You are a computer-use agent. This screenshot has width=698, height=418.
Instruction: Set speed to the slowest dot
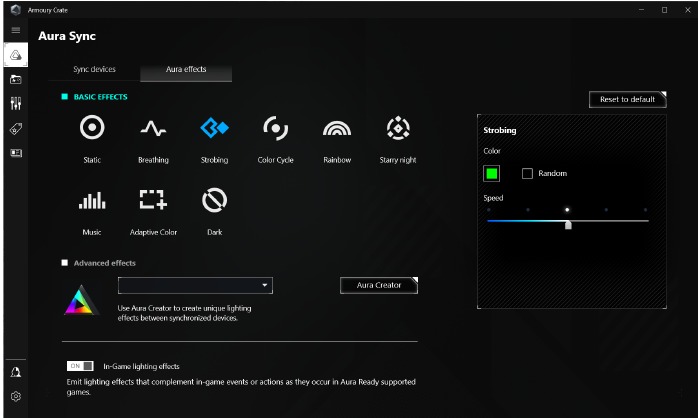tap(489, 210)
